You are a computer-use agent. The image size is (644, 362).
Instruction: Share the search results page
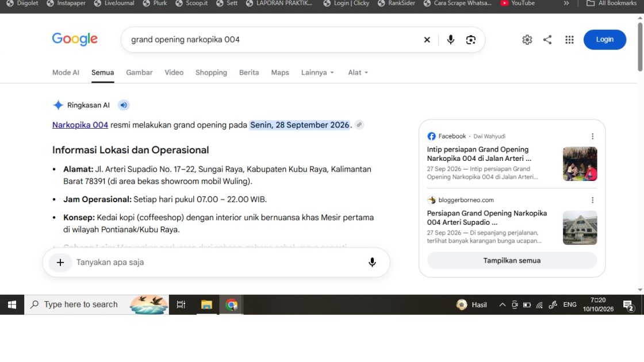(547, 40)
